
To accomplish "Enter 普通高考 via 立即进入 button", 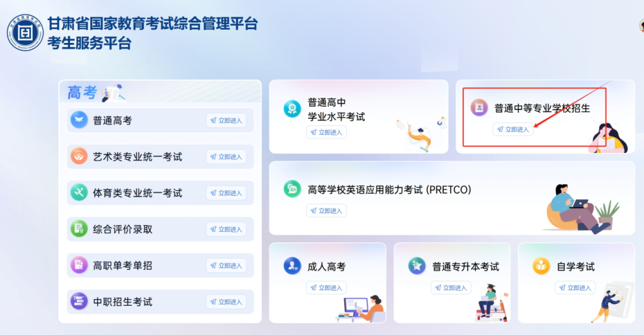I will (227, 121).
